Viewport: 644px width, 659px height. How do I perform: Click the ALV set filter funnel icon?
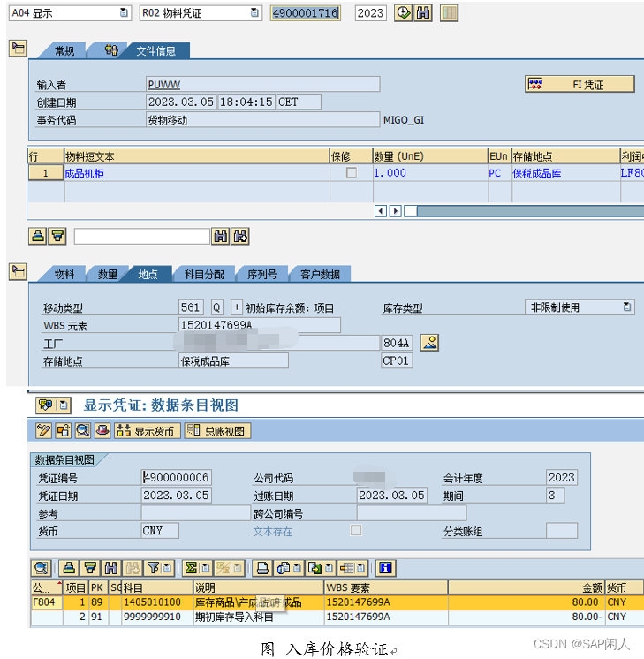point(153,568)
